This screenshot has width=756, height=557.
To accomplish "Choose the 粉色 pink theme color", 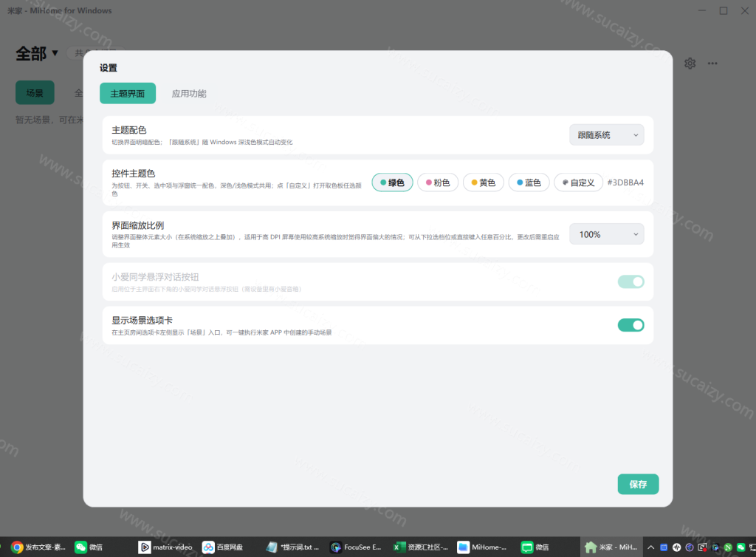I will (x=438, y=182).
